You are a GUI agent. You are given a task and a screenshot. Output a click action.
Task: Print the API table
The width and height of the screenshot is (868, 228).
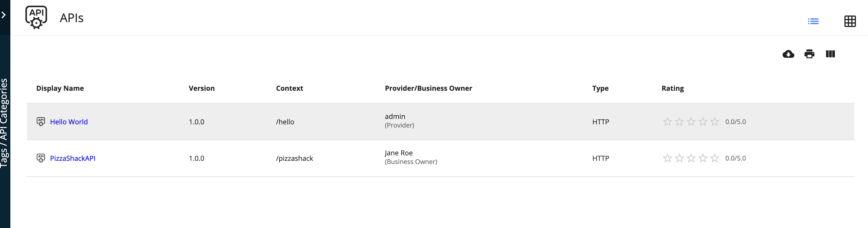click(x=809, y=54)
